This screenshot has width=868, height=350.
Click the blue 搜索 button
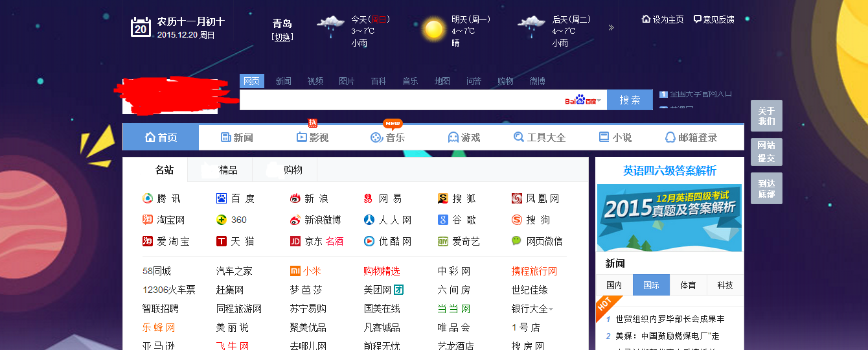(630, 100)
